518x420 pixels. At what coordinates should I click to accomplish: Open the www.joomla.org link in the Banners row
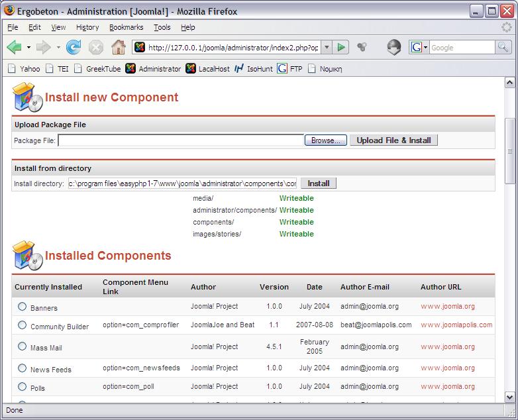tap(448, 306)
